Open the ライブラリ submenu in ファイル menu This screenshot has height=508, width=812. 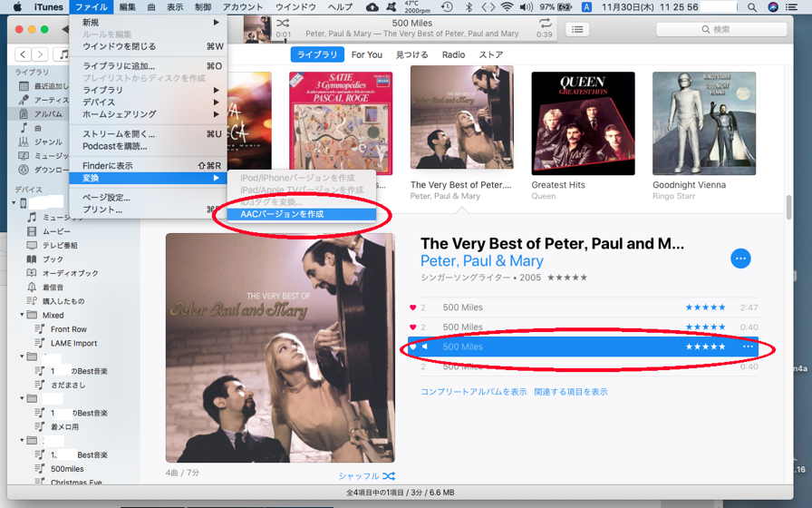tap(148, 90)
